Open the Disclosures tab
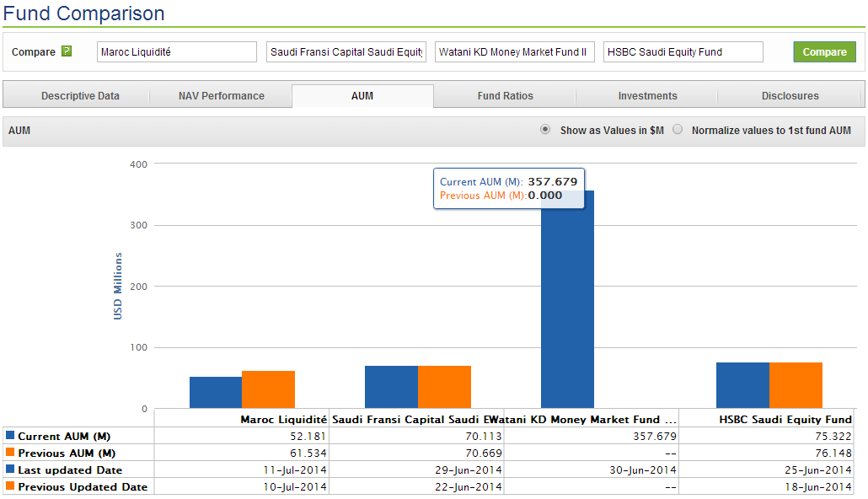Image resolution: width=868 pixels, height=499 pixels. coord(790,96)
